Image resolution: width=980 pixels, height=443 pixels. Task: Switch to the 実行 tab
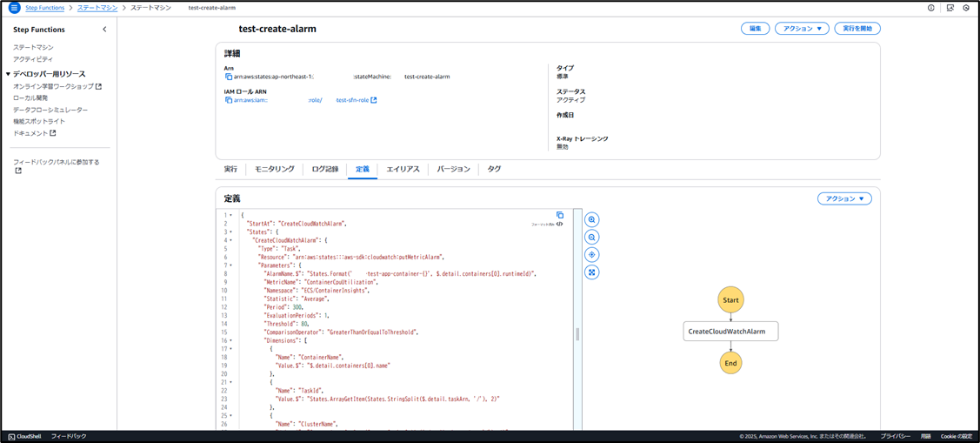[x=230, y=169]
